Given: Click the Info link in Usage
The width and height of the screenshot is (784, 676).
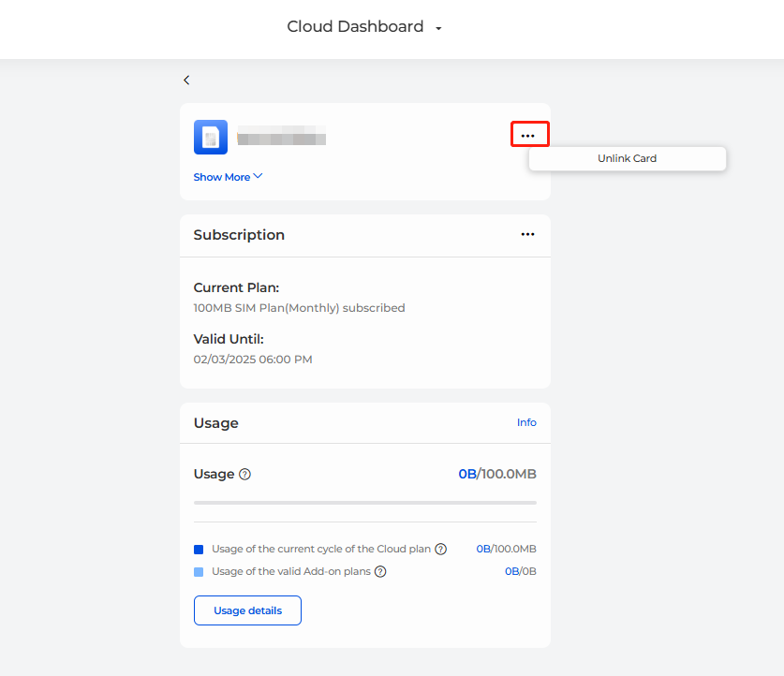Looking at the screenshot, I should point(526,423).
